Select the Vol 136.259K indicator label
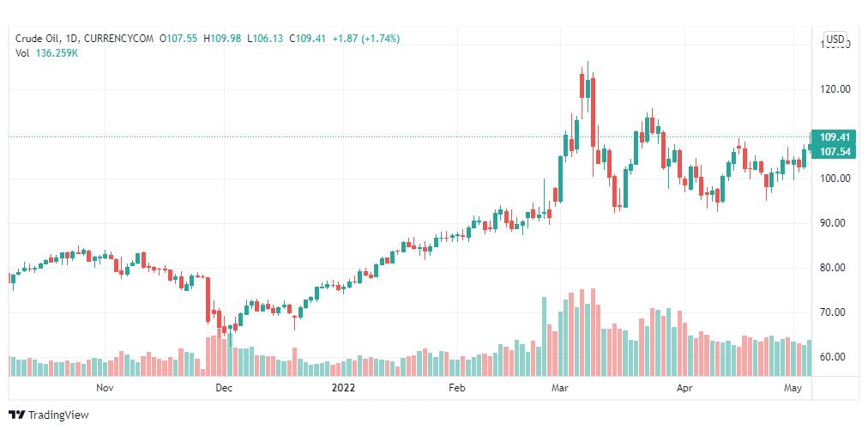 click(46, 53)
